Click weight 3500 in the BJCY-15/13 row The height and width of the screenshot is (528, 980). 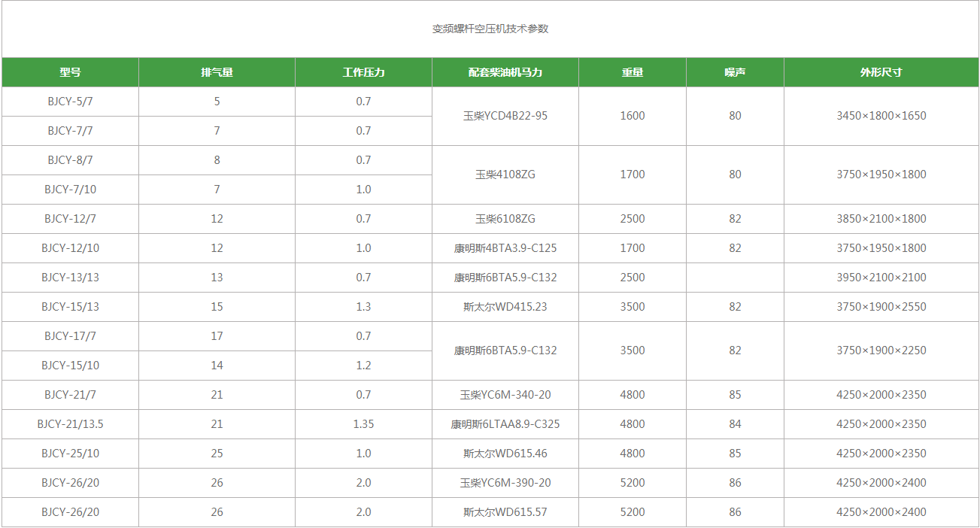point(633,307)
